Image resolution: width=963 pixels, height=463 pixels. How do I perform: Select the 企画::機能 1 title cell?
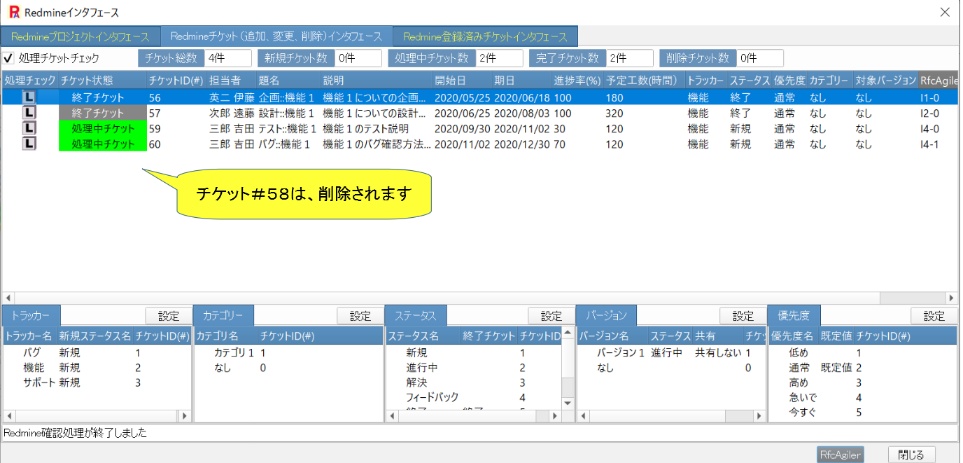pos(286,97)
